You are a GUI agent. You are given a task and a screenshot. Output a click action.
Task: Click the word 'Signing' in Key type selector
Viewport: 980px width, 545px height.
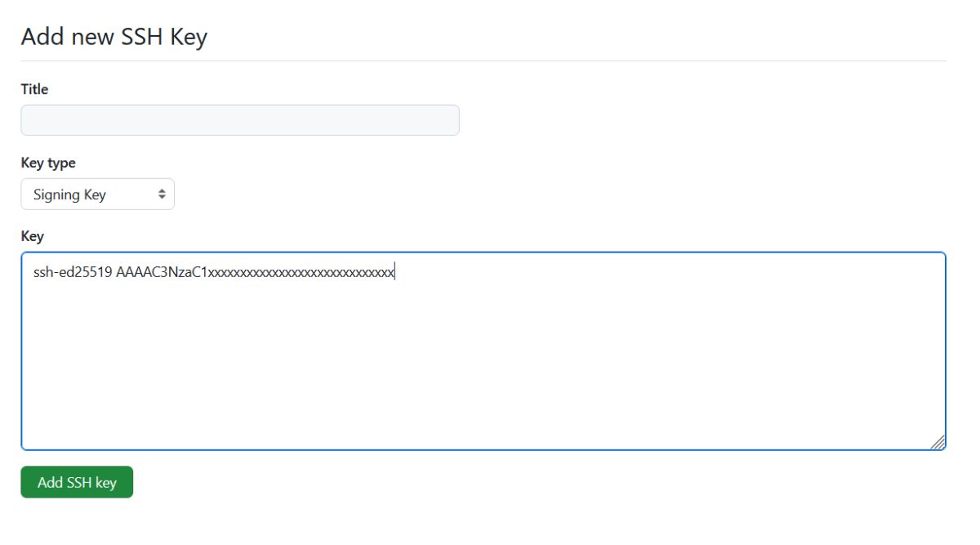point(51,194)
